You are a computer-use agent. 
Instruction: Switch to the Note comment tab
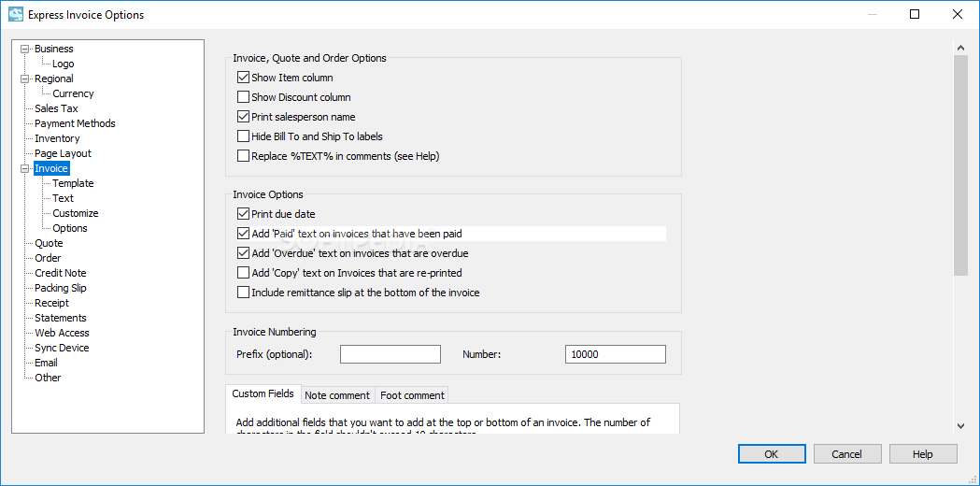pyautogui.click(x=337, y=395)
